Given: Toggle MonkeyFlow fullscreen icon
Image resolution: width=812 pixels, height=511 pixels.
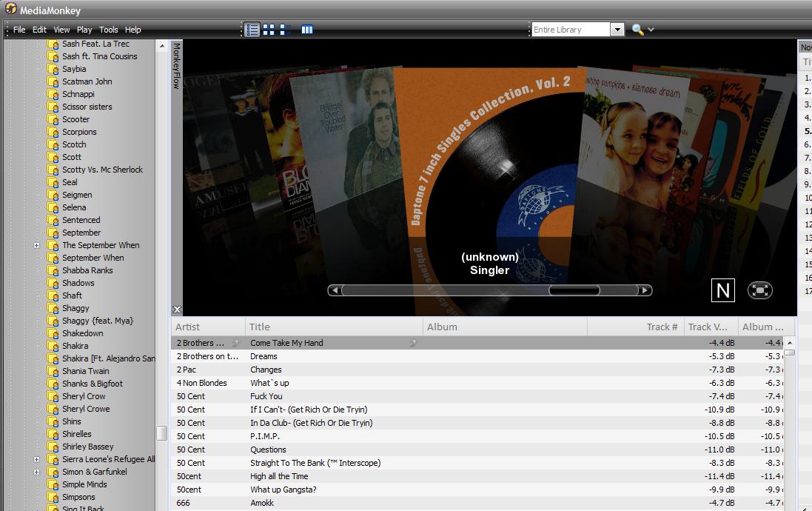Looking at the screenshot, I should pos(759,290).
